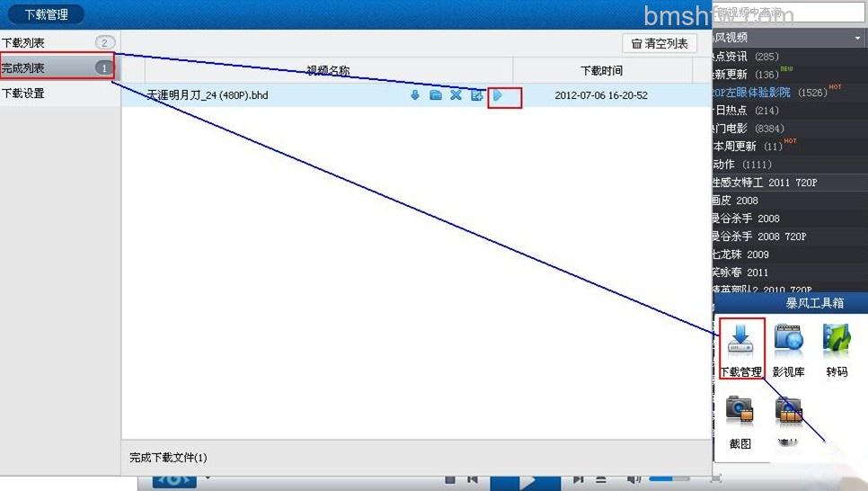Click the video search input field
The width and height of the screenshot is (868, 491).
pos(787,12)
